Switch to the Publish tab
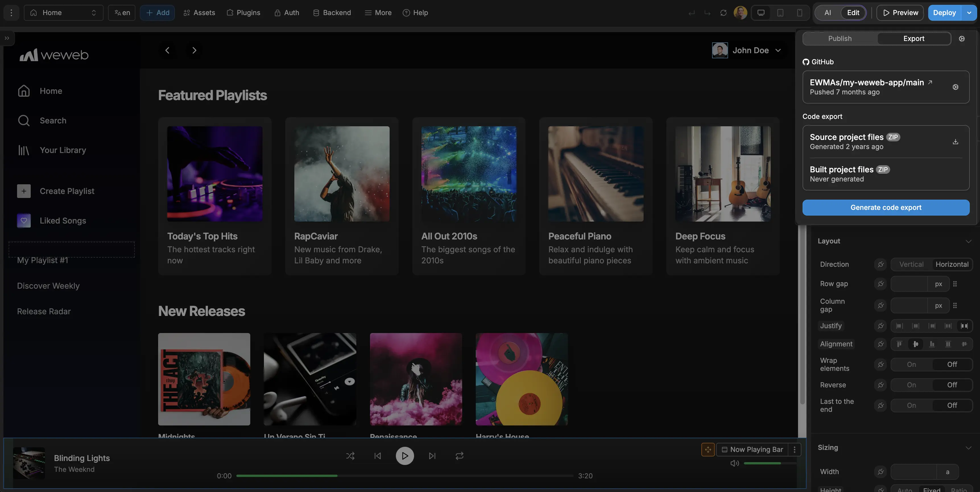Screen dimensions: 980x492 (840, 38)
